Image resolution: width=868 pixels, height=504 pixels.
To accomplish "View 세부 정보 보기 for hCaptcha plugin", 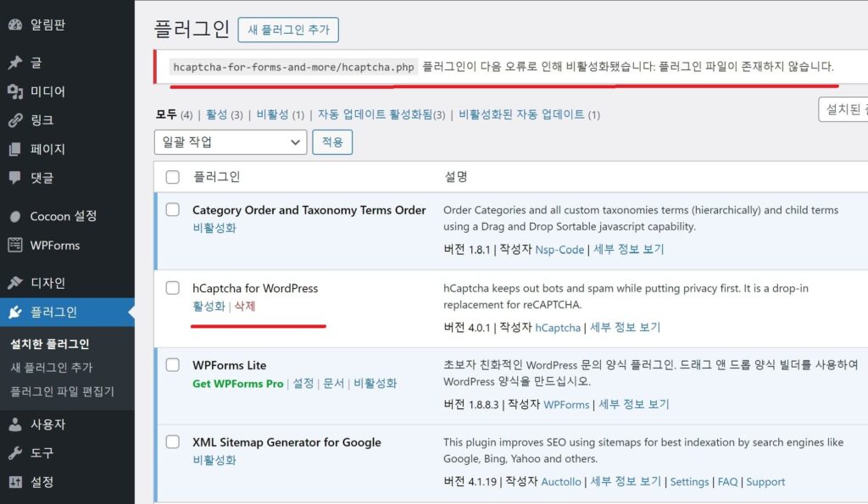I will pos(625,328).
